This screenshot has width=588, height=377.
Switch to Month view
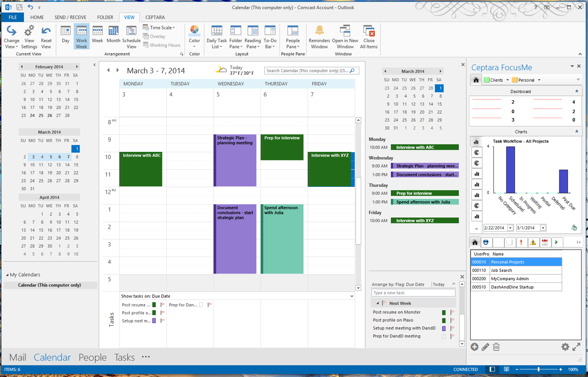click(113, 37)
